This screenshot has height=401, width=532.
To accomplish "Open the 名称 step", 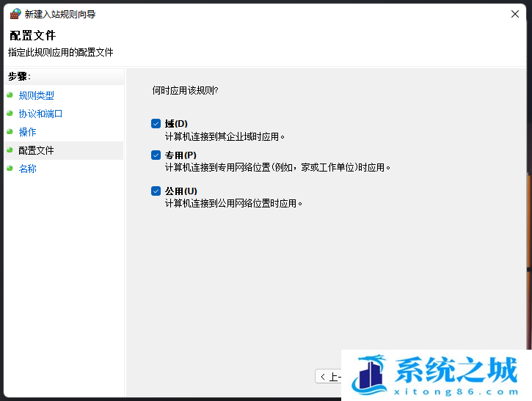I will (x=27, y=169).
